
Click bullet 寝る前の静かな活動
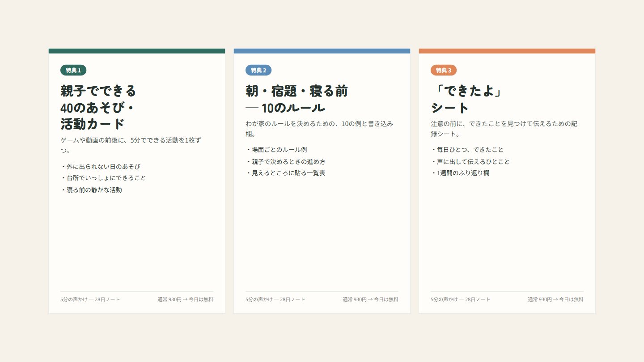pyautogui.click(x=91, y=190)
